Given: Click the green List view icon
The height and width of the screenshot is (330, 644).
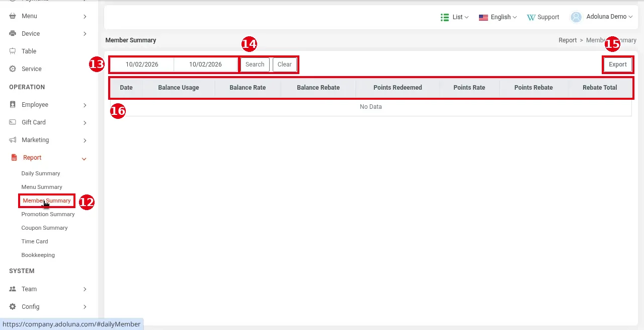Looking at the screenshot, I should click(x=445, y=17).
